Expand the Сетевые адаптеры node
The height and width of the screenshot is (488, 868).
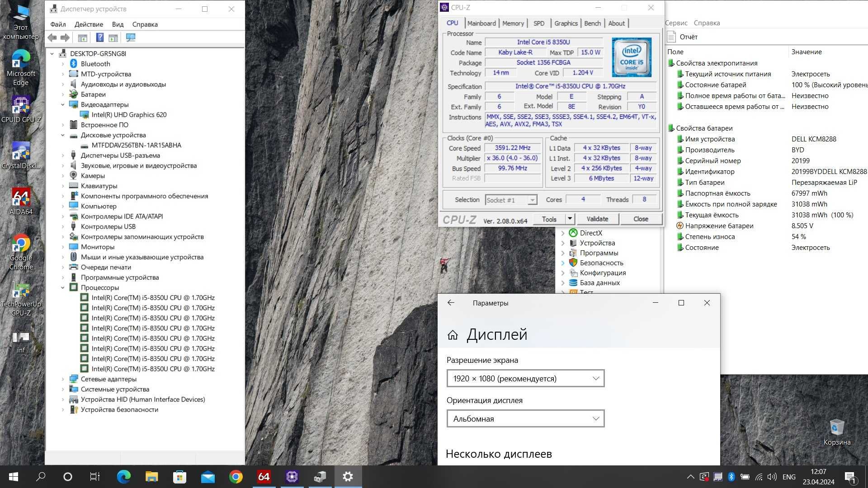[x=63, y=379]
